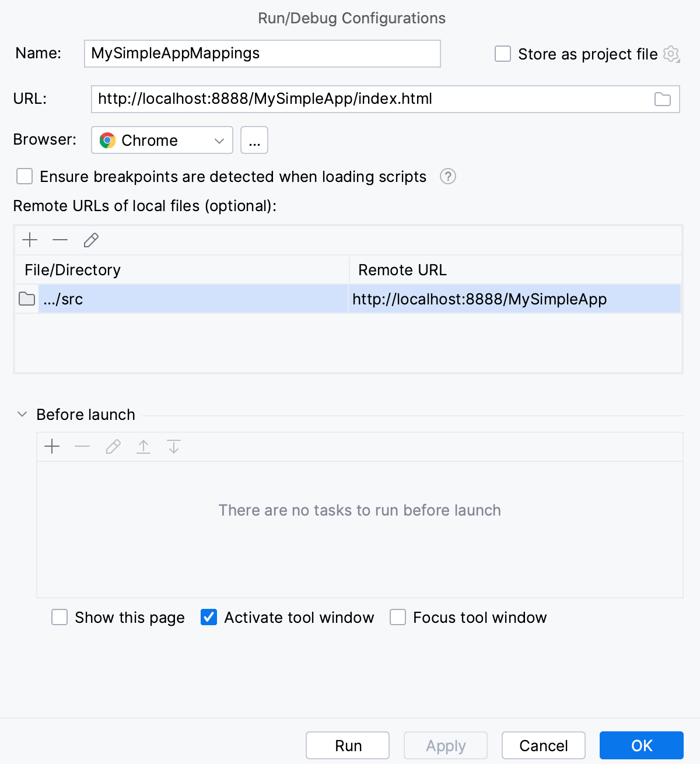Uncheck Activate tool window

(208, 617)
